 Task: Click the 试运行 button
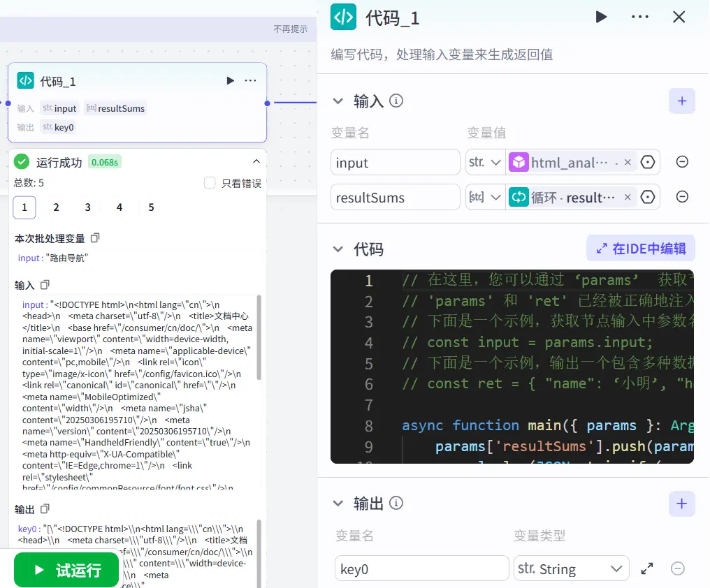click(66, 570)
